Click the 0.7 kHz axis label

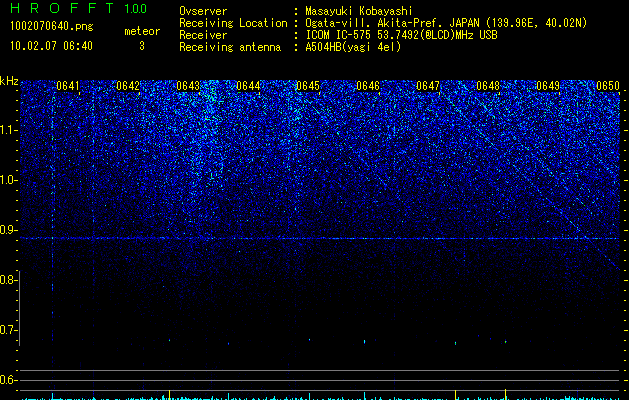7,330
